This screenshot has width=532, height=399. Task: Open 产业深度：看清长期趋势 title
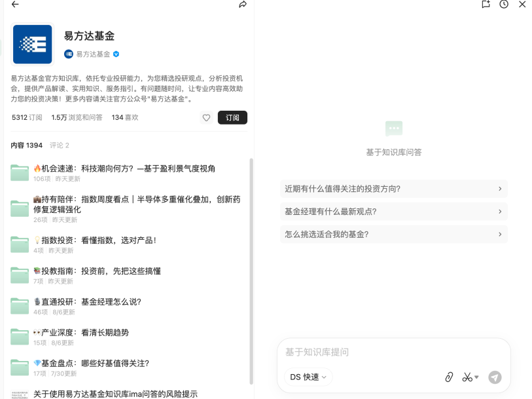pos(81,332)
